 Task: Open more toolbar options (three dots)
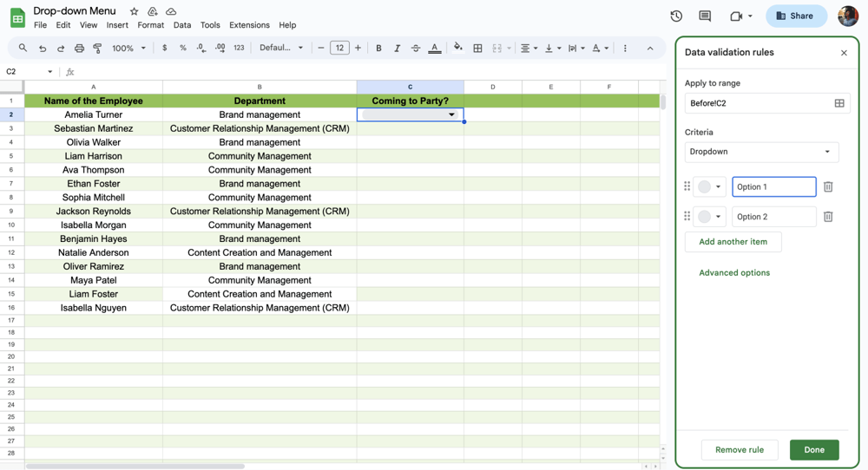625,48
